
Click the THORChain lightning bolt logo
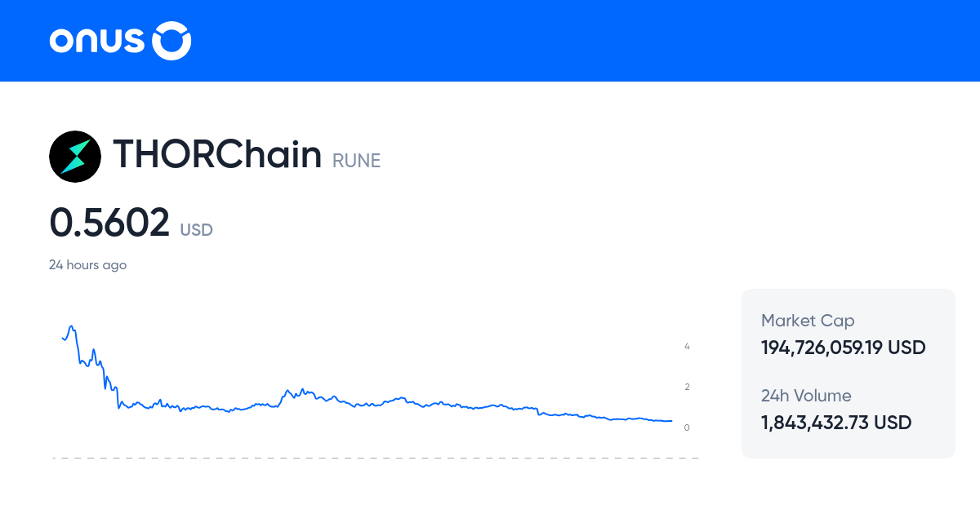click(x=75, y=156)
